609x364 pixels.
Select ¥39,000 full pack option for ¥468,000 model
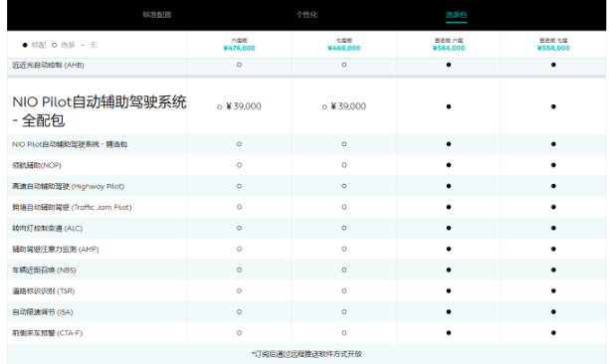click(x=344, y=106)
